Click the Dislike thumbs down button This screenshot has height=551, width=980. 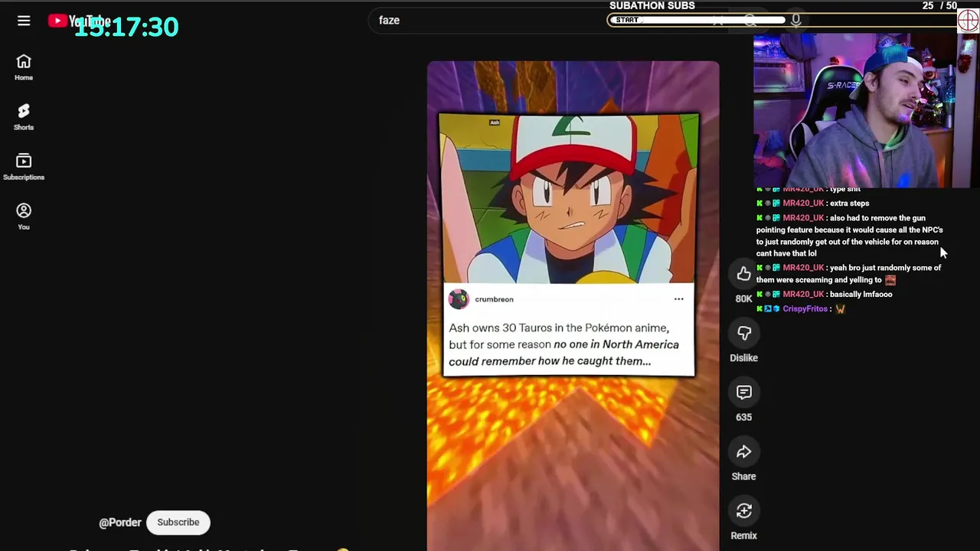click(743, 333)
